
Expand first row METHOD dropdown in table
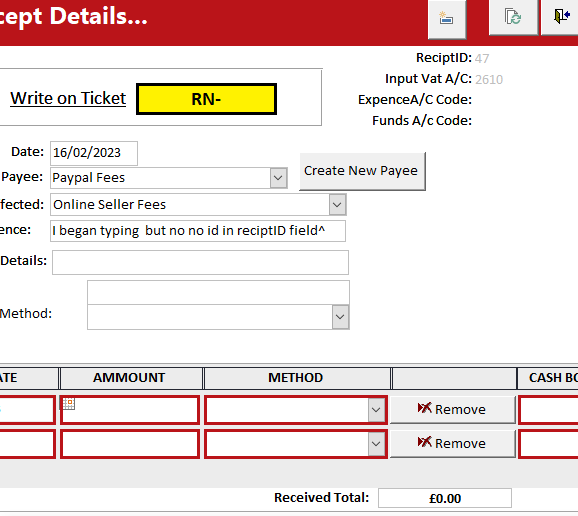376,409
